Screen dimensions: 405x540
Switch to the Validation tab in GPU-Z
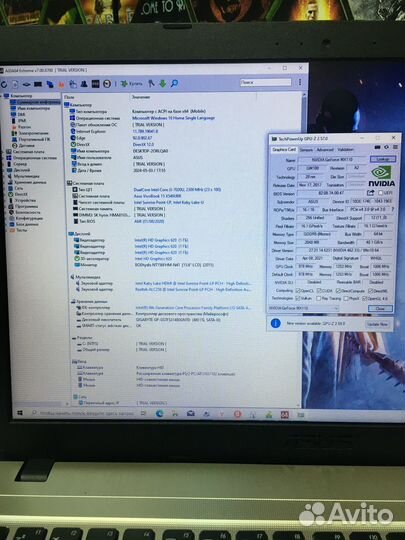(x=345, y=150)
